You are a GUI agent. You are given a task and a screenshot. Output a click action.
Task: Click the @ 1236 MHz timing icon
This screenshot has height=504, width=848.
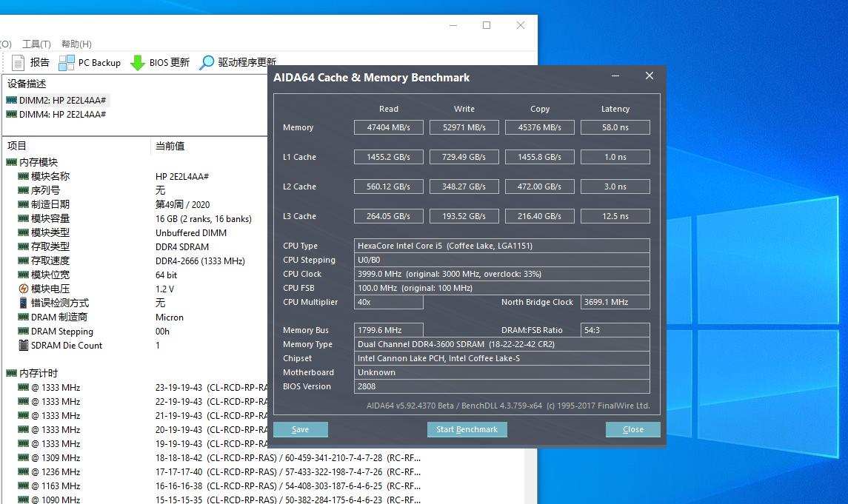(23, 471)
